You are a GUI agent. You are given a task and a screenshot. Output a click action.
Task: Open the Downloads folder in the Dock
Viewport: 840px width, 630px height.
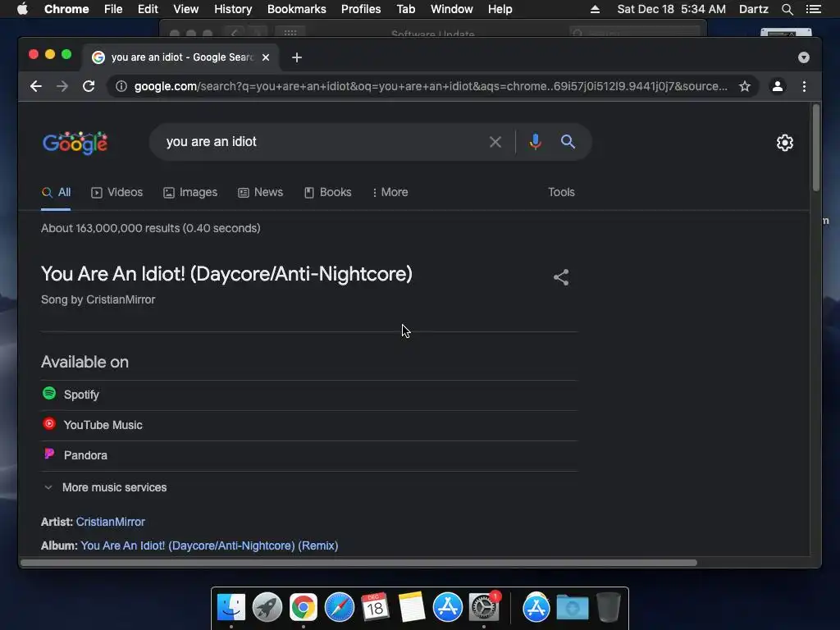point(572,608)
